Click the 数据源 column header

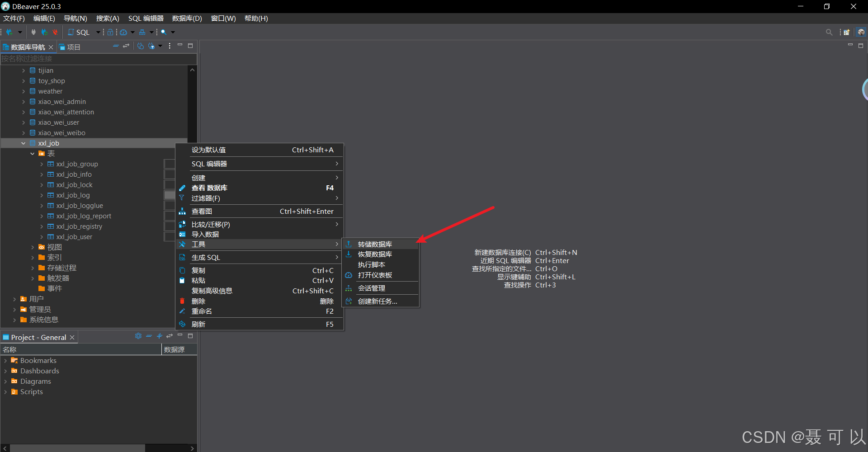[179, 350]
